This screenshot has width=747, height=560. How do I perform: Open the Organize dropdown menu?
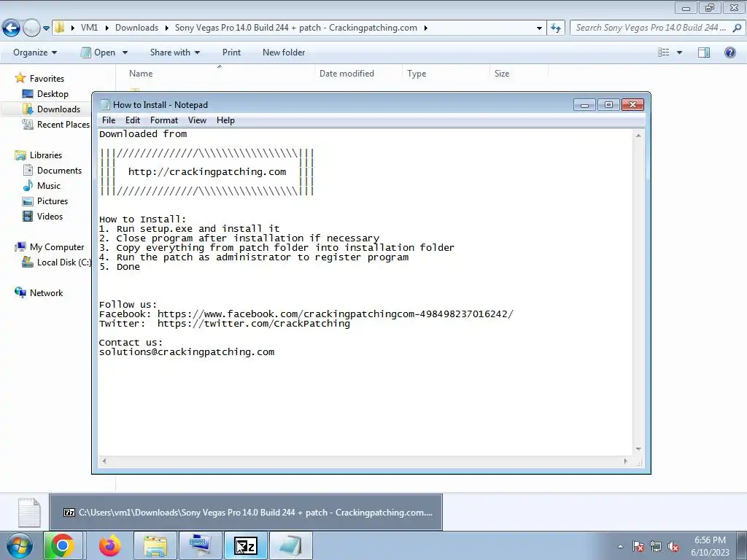35,52
